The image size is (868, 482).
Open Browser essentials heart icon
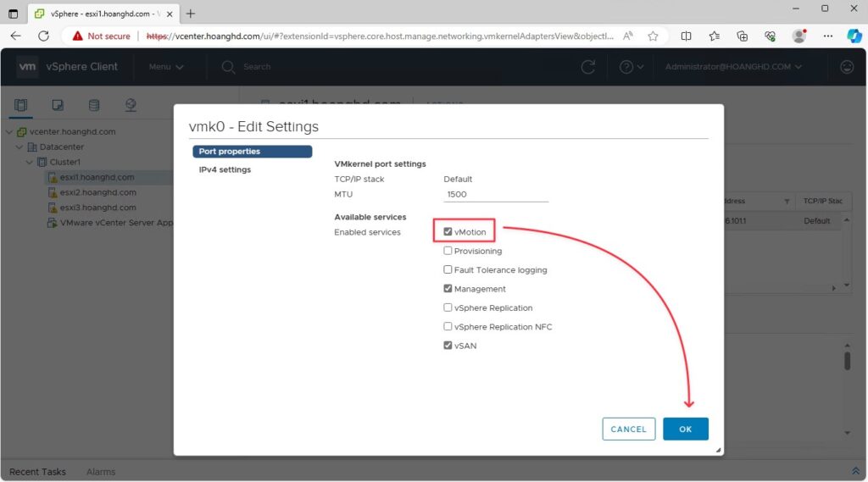click(x=770, y=36)
